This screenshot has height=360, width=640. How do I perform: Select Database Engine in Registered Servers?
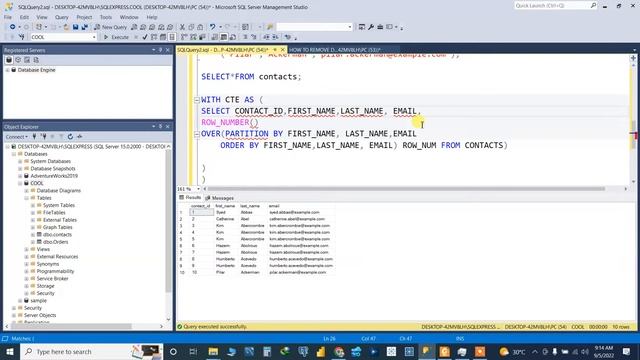coord(36,70)
